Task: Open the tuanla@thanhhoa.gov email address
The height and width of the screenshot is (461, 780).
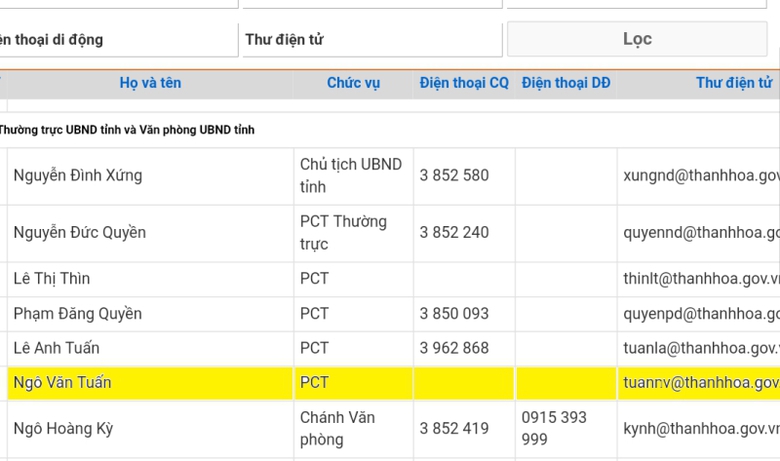Action: click(x=700, y=349)
